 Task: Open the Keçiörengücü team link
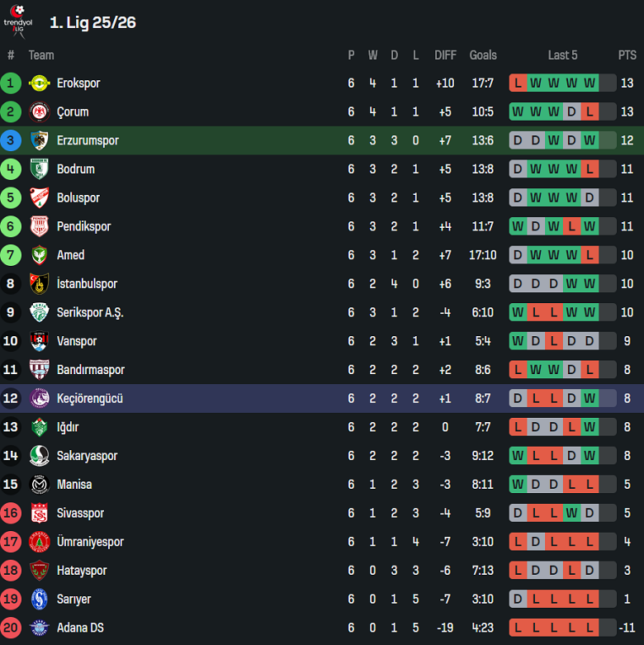pos(89,399)
